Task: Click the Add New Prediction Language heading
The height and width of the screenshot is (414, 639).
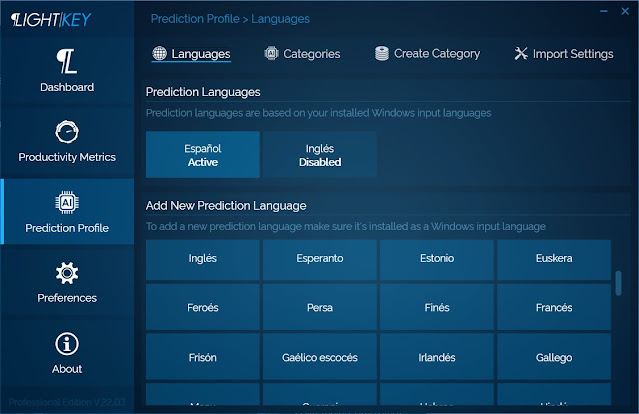Action: (226, 206)
